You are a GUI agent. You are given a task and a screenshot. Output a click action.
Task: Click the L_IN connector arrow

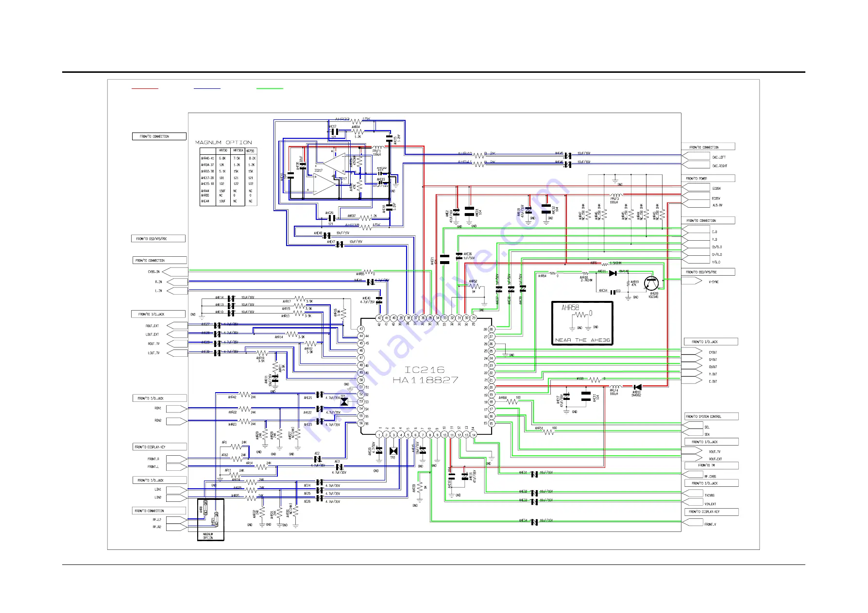tap(177, 291)
